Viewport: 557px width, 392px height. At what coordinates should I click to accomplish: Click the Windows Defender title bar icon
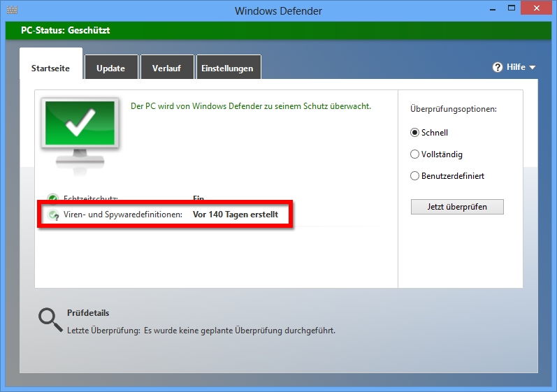click(12, 10)
